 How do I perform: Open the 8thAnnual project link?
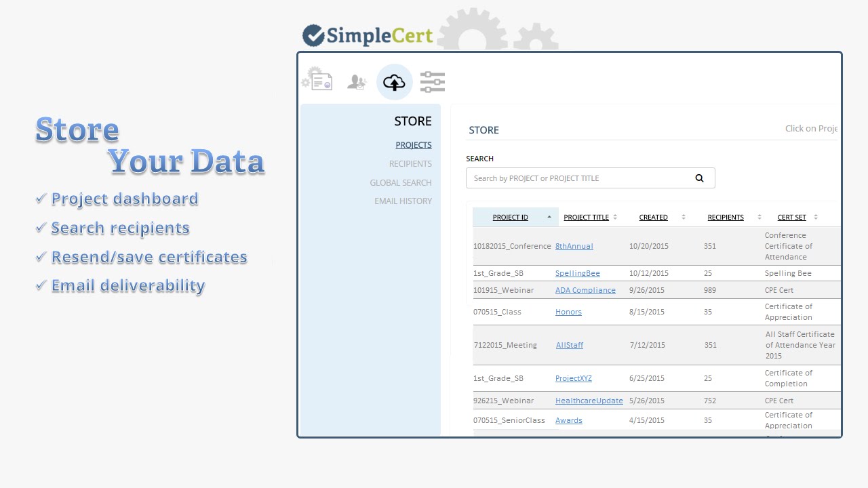574,246
